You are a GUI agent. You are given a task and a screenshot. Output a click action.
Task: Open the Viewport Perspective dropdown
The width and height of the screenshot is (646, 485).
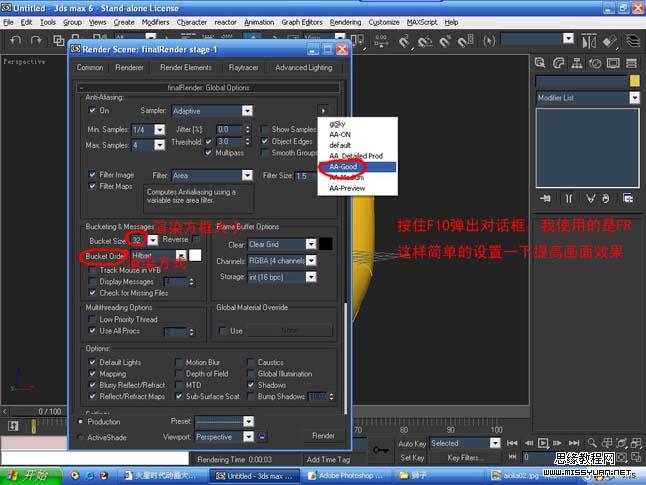[x=225, y=437]
